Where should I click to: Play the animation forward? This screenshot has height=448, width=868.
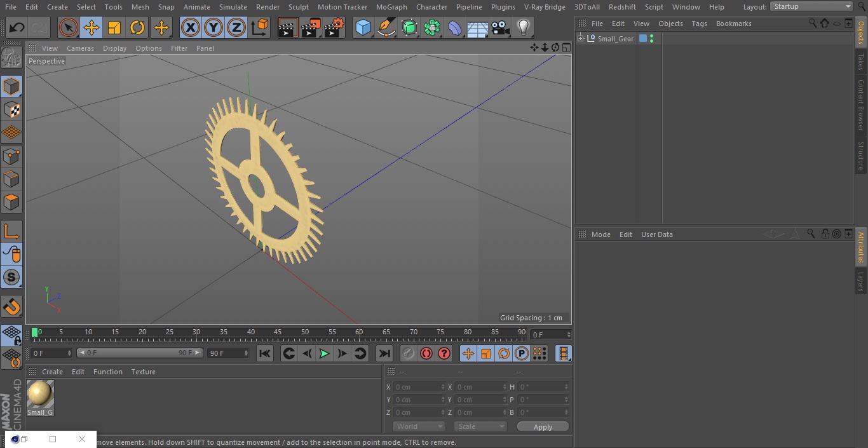pyautogui.click(x=324, y=353)
